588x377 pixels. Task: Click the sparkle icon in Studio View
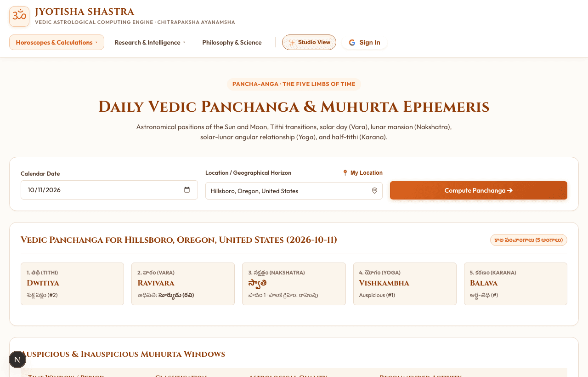[x=292, y=42]
